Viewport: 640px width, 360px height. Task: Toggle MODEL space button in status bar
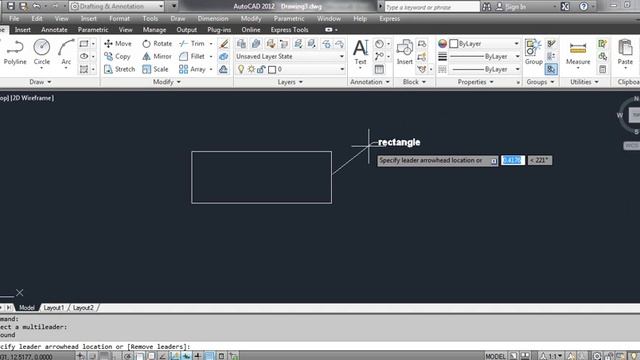tap(495, 356)
